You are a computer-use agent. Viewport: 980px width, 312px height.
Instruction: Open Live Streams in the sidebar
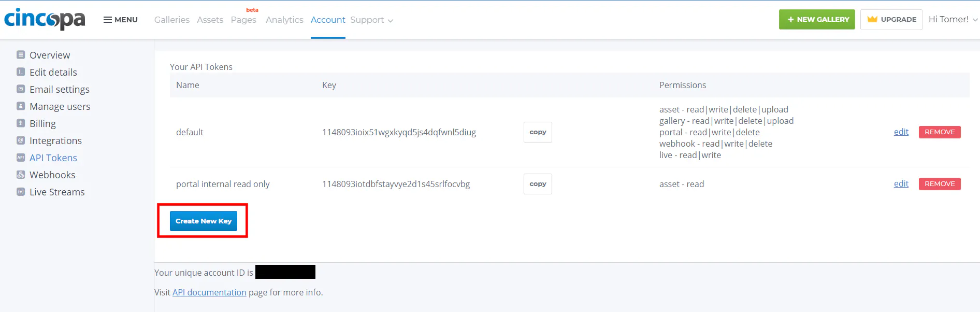pyautogui.click(x=57, y=192)
